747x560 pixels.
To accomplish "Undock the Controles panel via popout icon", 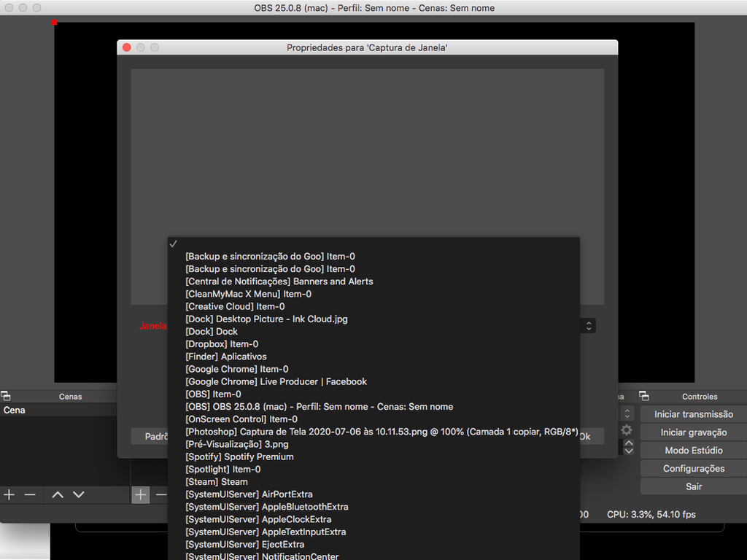I will [644, 396].
